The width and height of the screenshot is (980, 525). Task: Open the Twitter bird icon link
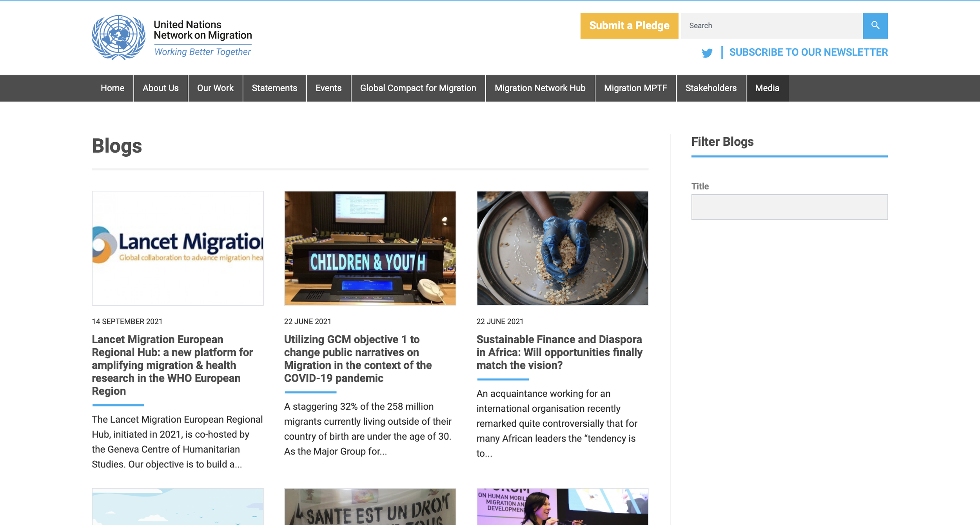(707, 53)
